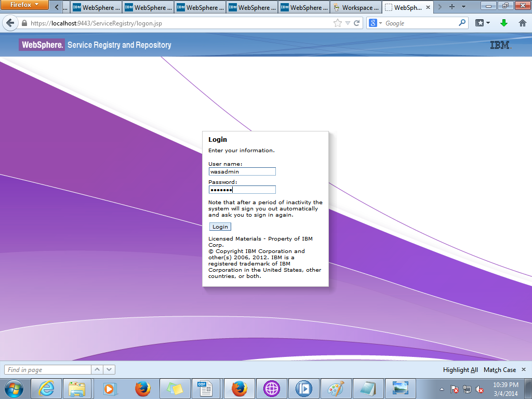Find previous match with up arrow
The image size is (532, 399).
click(97, 369)
